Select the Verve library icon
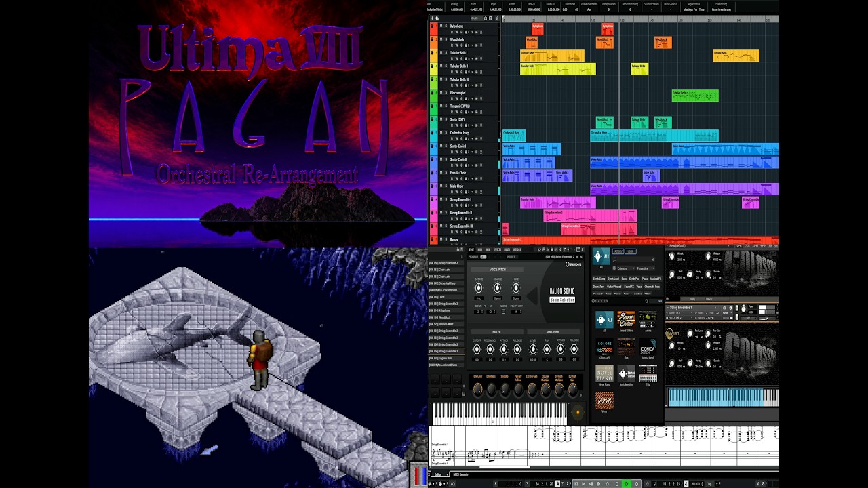The height and width of the screenshot is (488, 868). tap(604, 401)
